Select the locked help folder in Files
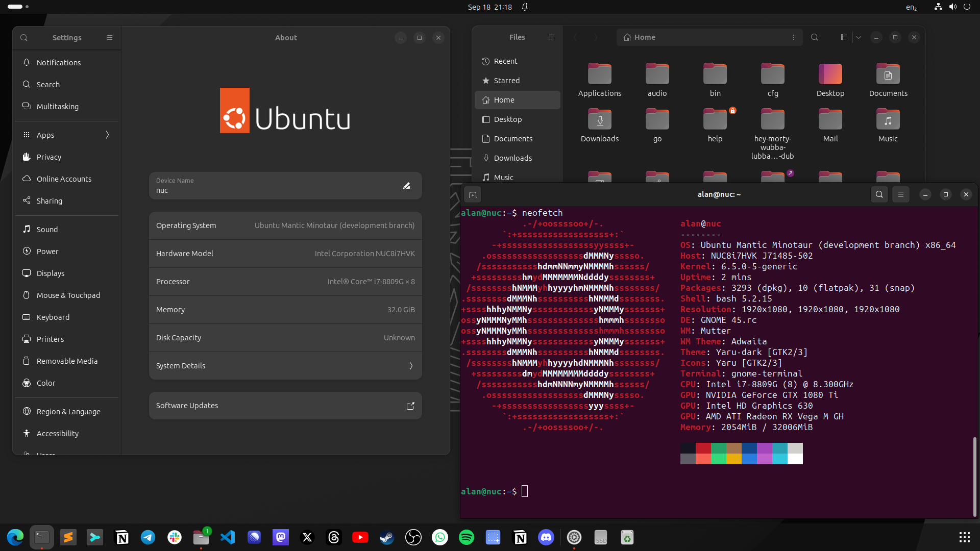Viewport: 980px width, 551px height. (x=715, y=125)
